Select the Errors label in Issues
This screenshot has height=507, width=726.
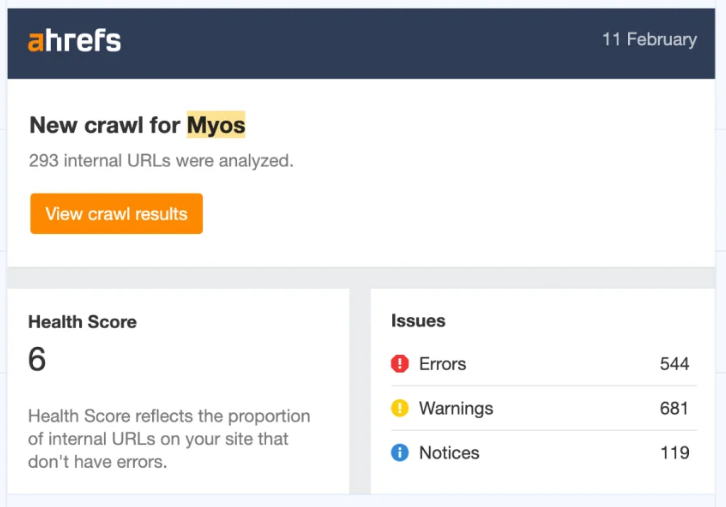pos(443,363)
